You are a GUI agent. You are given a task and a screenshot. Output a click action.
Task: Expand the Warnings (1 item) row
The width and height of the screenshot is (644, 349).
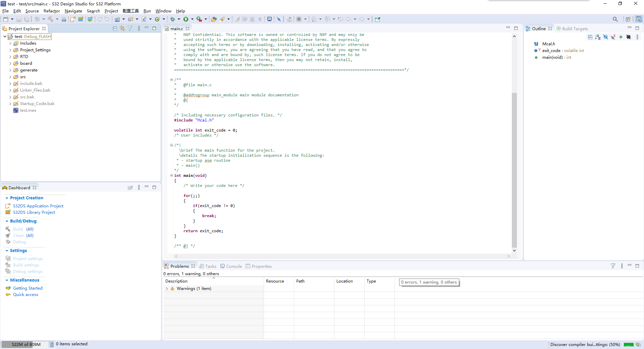tap(167, 289)
